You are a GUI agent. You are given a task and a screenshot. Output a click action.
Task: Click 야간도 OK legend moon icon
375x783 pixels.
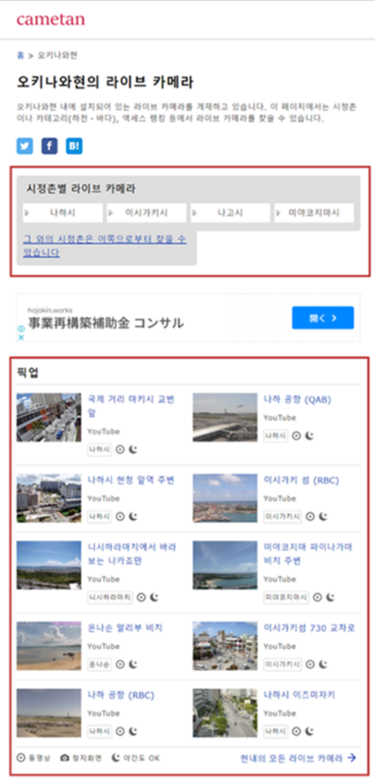[x=115, y=758]
